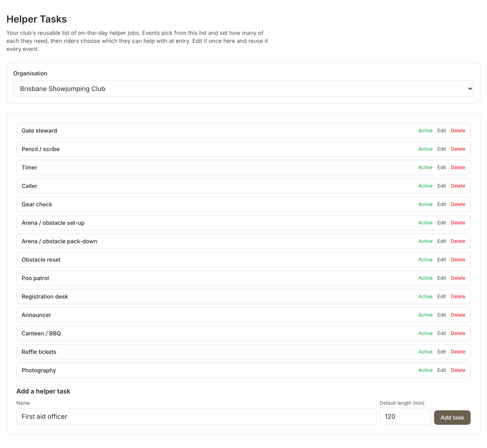This screenshot has width=487, height=448.
Task: Delete the Photography task
Action: click(458, 370)
